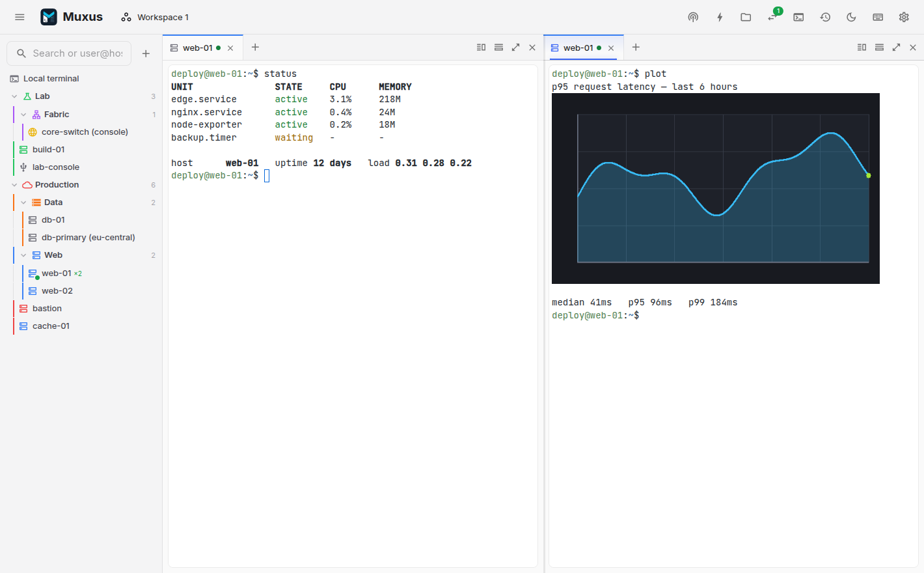Click left pane split-columns layout icon

482,47
